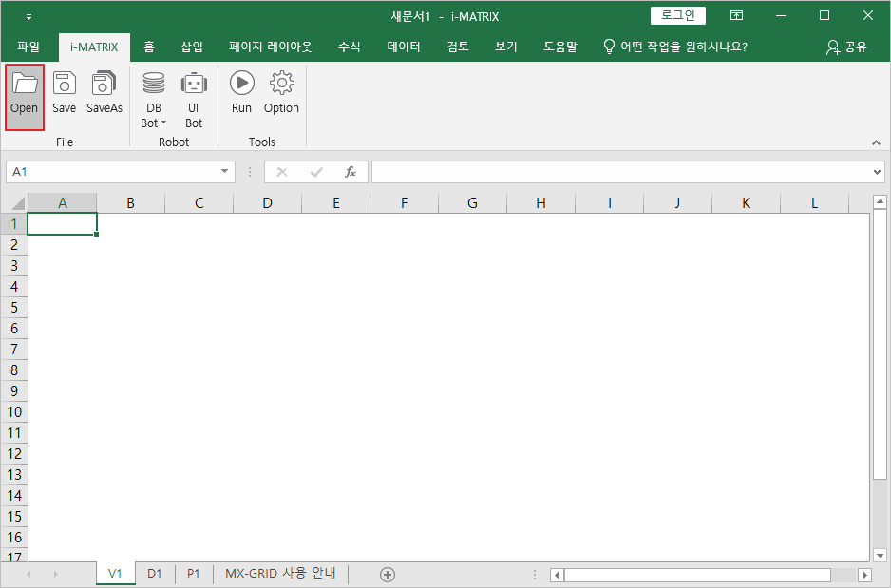Screen dimensions: 891x588
Task: Click the Open file icon
Action: click(25, 97)
